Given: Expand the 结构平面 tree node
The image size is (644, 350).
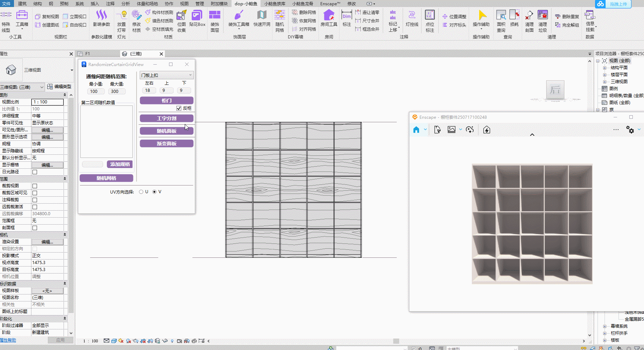Looking at the screenshot, I should coord(605,68).
